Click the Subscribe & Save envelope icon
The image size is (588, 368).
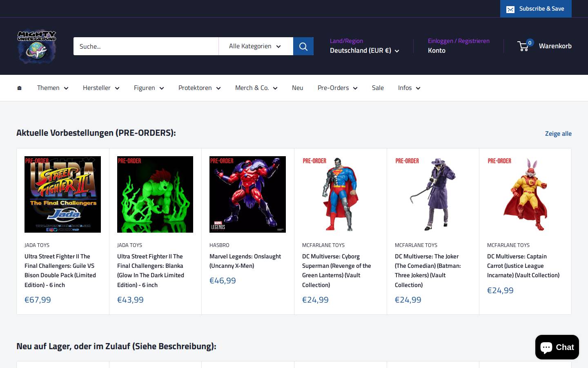[x=510, y=9]
